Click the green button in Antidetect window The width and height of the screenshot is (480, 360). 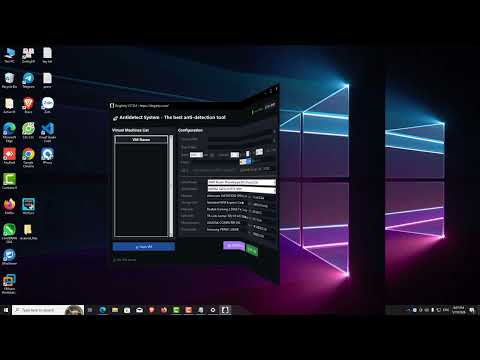[x=252, y=250]
